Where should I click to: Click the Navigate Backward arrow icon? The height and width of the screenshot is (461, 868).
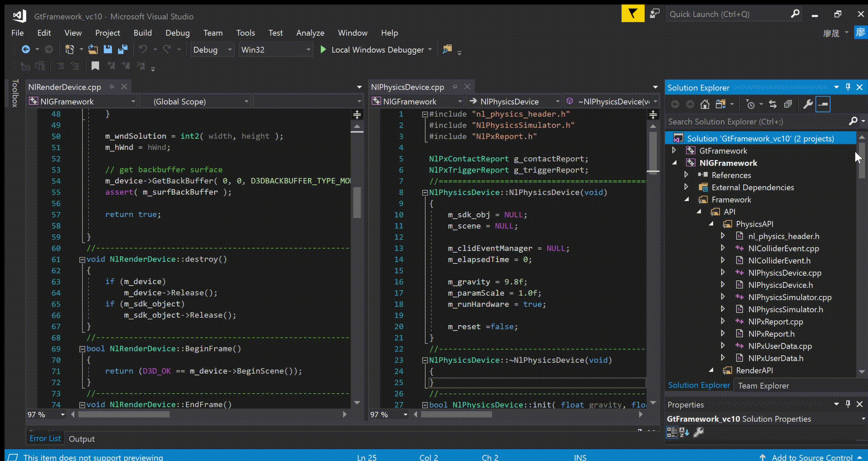pyautogui.click(x=26, y=49)
